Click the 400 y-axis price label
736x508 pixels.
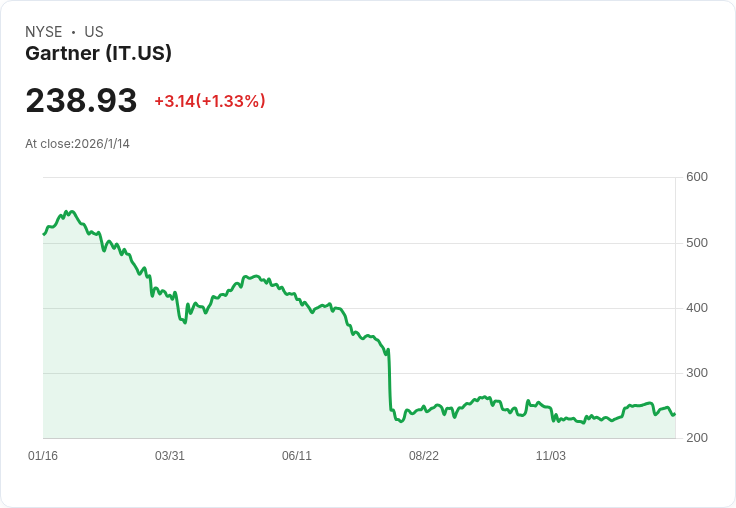click(697, 308)
